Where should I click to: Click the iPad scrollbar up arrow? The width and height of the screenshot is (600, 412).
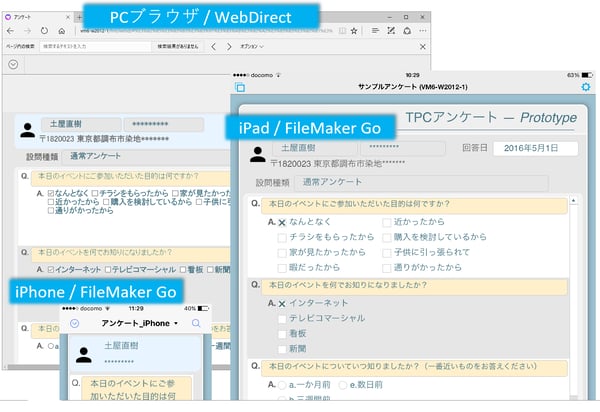click(x=573, y=200)
